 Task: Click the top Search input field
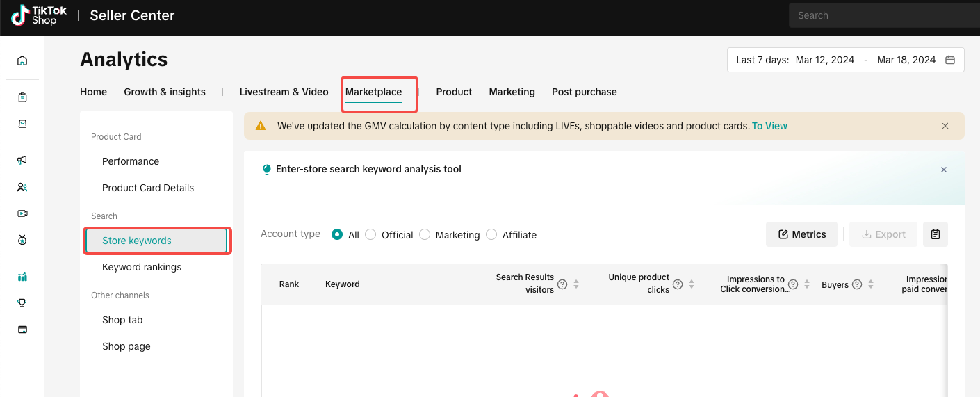click(883, 15)
